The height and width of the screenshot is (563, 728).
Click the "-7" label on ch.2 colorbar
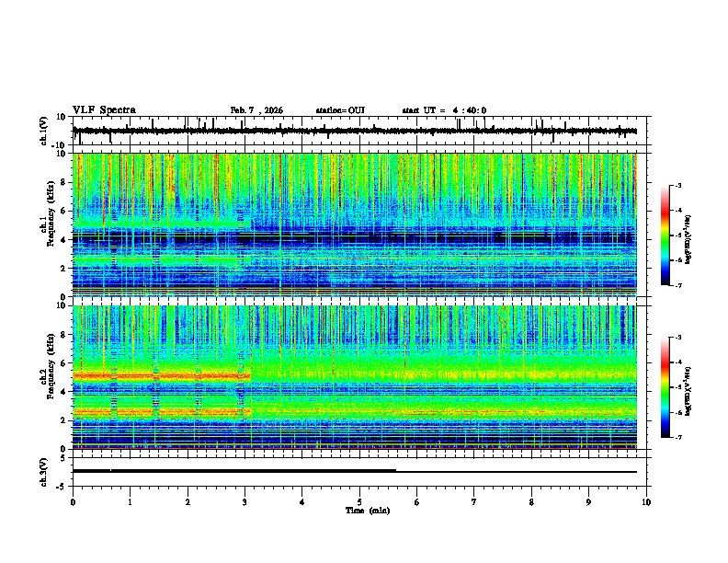tap(677, 437)
